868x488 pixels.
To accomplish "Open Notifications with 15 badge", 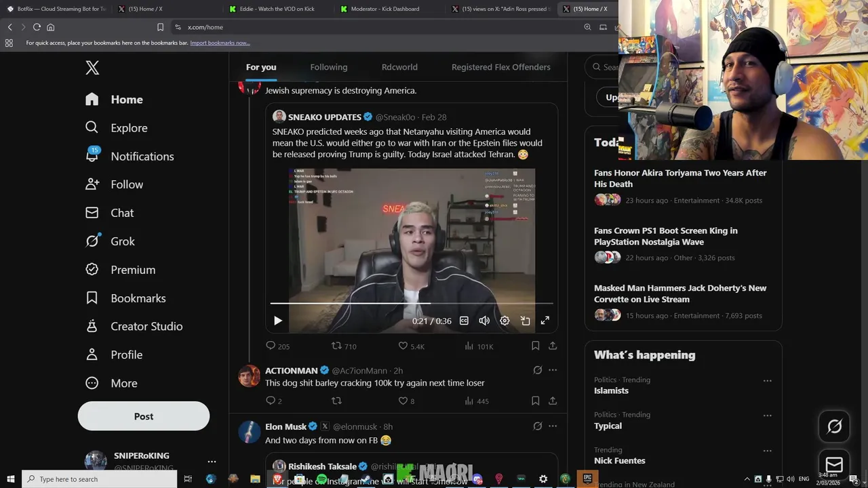I will [130, 157].
